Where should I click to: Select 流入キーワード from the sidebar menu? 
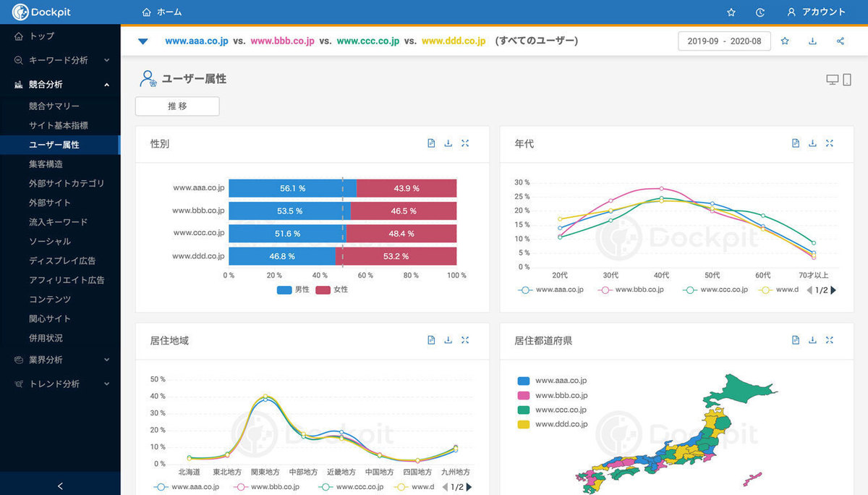[58, 222]
